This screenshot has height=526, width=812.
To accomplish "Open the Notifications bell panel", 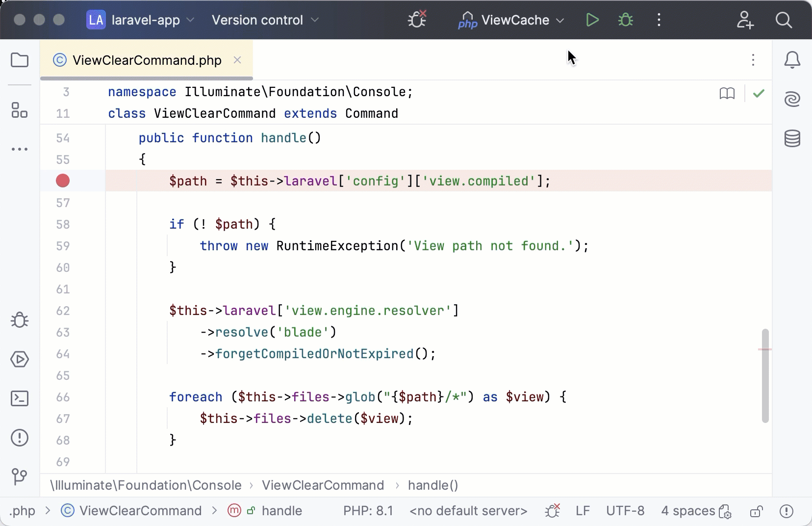I will (792, 60).
